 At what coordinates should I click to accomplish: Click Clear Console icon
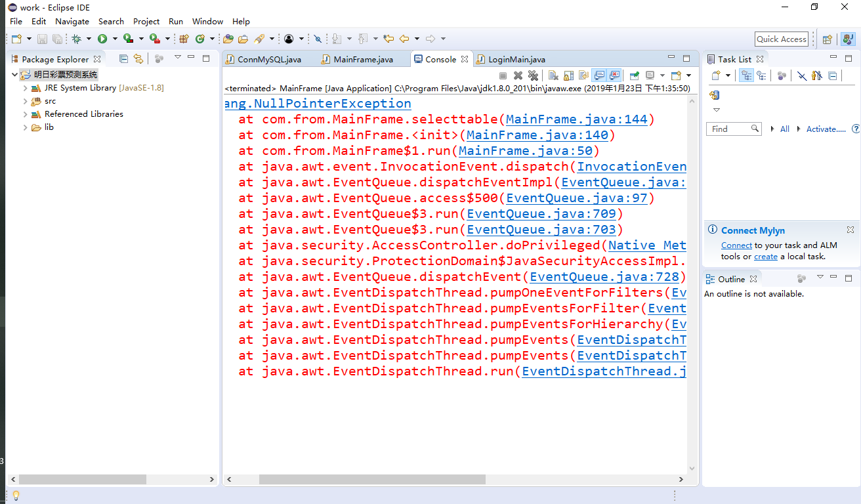click(x=553, y=75)
